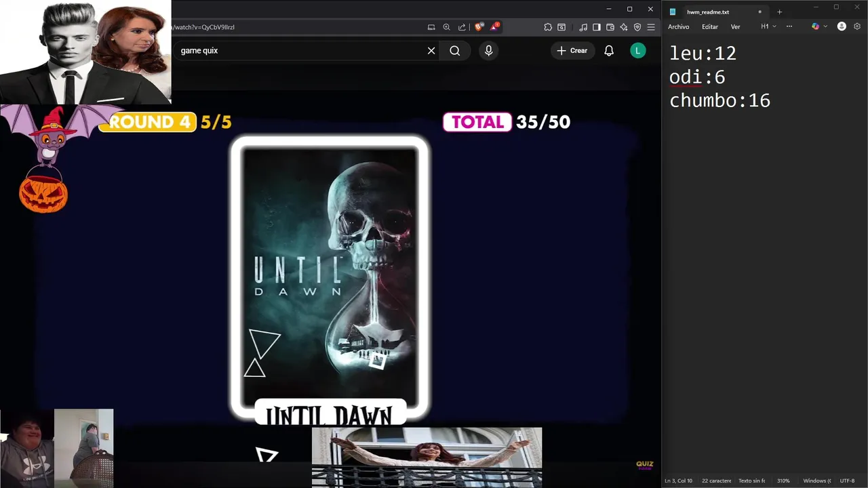Click the line leu:12 in Notepad
Screen dimensions: 868x488
[x=703, y=54]
